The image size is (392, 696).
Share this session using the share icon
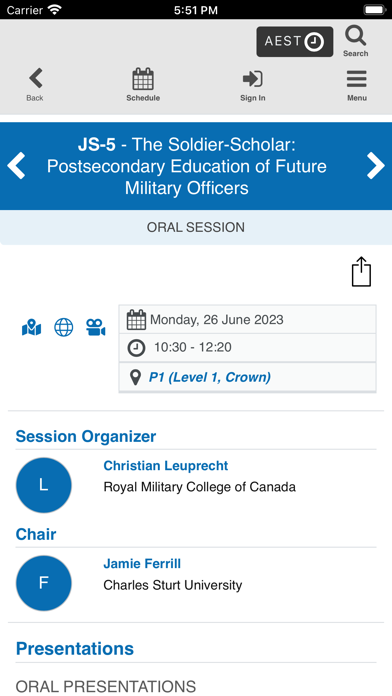[x=361, y=272]
